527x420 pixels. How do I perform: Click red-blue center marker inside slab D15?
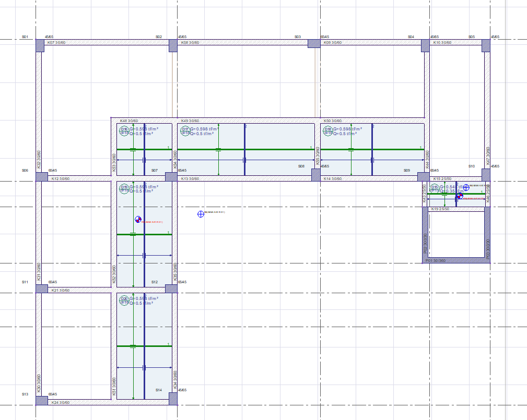[460, 196]
